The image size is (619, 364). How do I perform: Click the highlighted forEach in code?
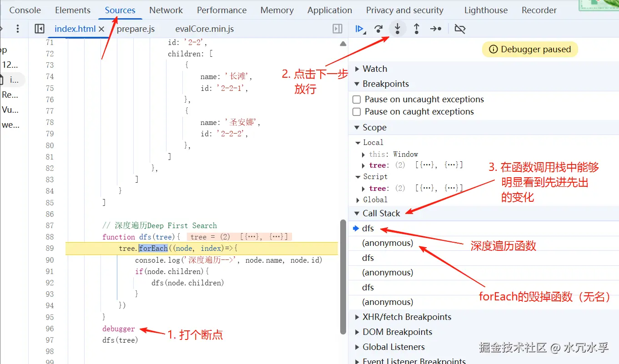[x=153, y=249]
